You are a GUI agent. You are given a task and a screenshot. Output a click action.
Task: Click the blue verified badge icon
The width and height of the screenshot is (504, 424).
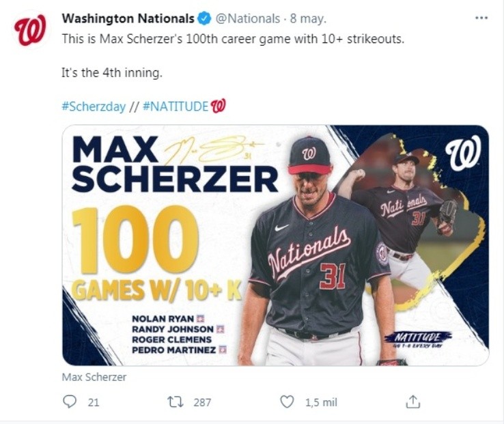[x=204, y=18]
